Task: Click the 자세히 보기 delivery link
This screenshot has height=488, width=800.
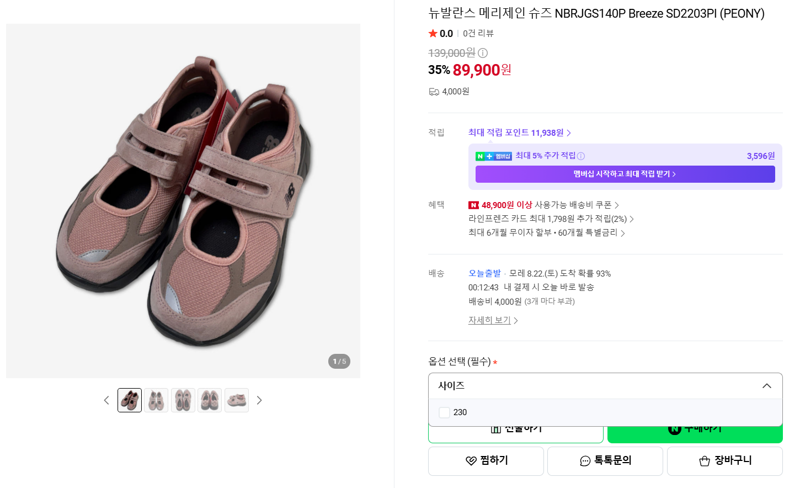Action: [493, 321]
